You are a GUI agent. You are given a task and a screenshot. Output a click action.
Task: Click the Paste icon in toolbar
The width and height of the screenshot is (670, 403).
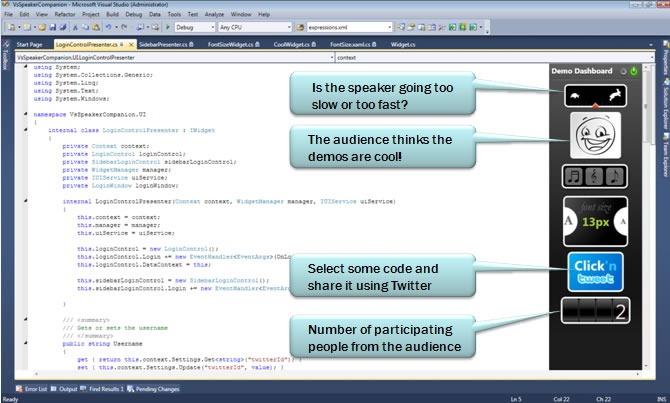(x=96, y=27)
